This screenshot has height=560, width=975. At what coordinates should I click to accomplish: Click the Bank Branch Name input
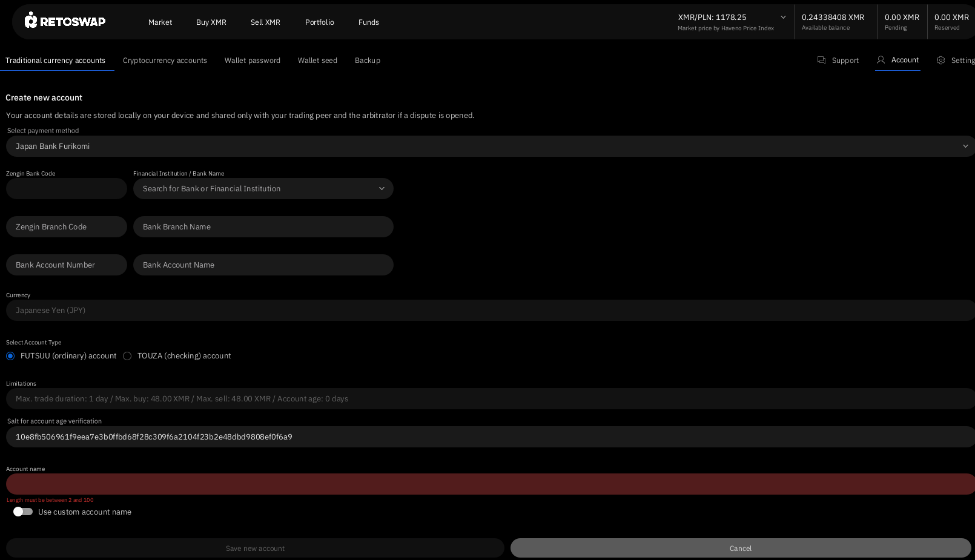point(263,227)
